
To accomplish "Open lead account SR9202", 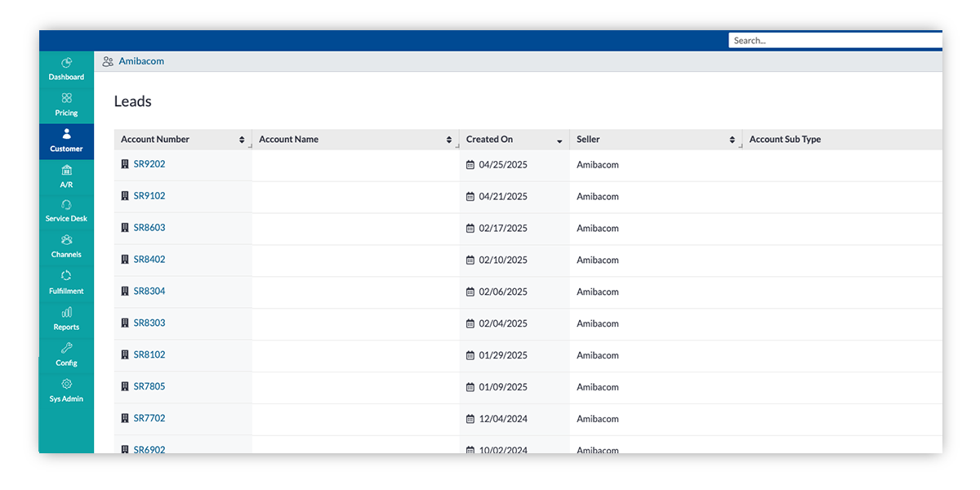I will [149, 164].
